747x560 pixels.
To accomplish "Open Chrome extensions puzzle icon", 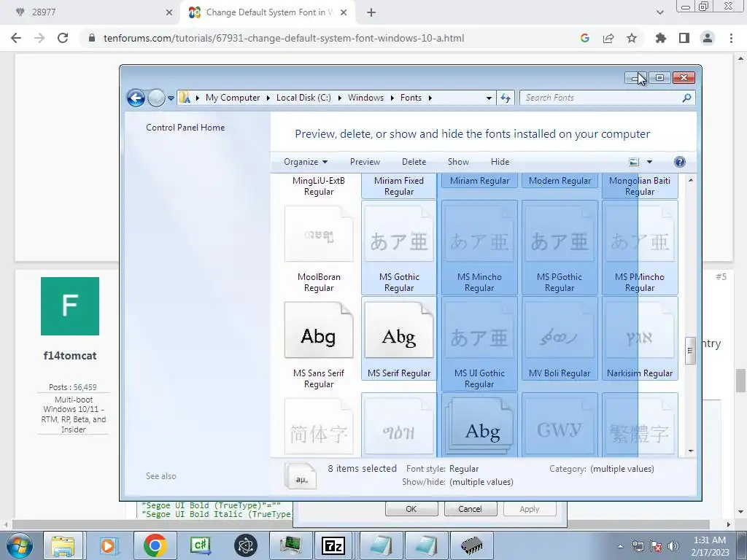I will click(x=661, y=38).
